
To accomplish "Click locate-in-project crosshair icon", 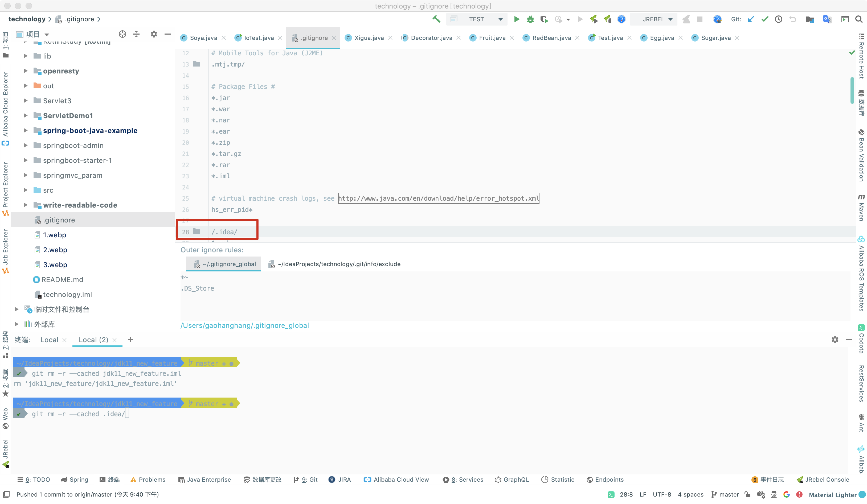I will [122, 34].
